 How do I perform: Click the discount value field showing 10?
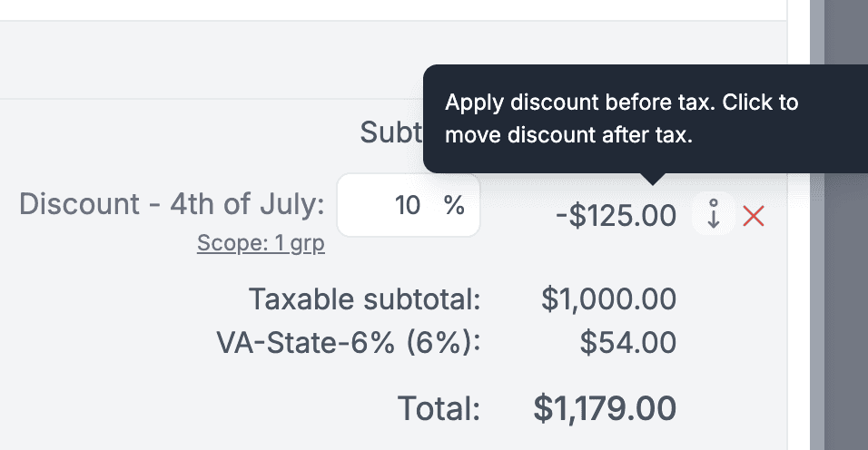point(390,206)
